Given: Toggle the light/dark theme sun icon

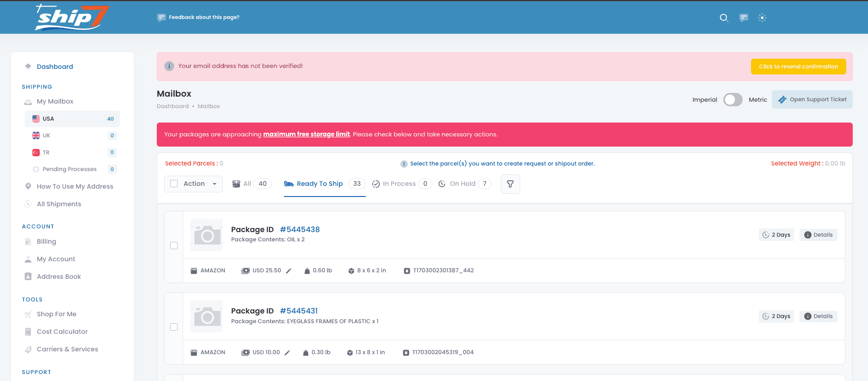Looking at the screenshot, I should (x=762, y=18).
